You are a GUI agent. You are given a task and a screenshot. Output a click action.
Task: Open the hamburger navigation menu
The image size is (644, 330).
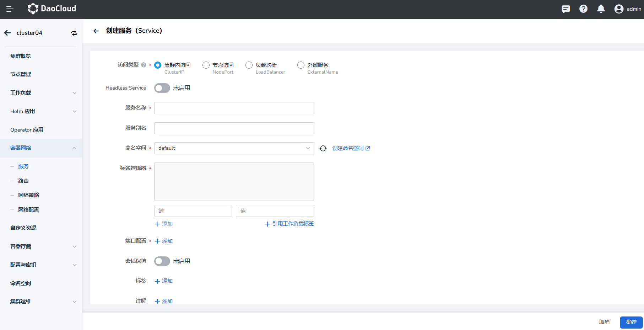pyautogui.click(x=10, y=9)
